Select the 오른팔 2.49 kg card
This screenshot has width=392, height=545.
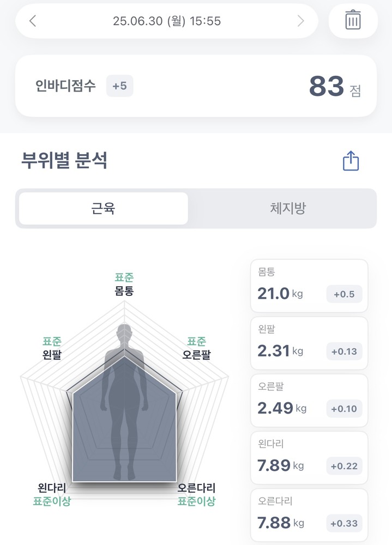coord(309,402)
